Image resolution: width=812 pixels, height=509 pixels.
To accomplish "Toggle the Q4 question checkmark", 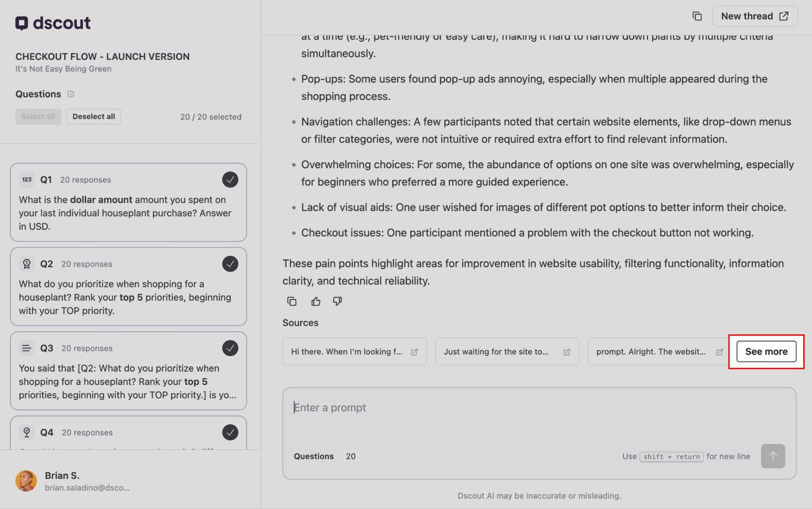I will pyautogui.click(x=230, y=432).
